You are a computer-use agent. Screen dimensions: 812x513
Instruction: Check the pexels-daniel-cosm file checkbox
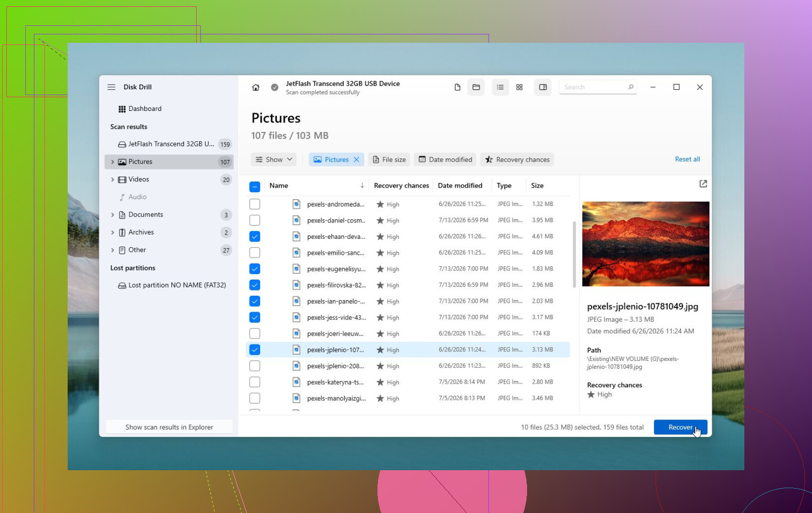[255, 220]
